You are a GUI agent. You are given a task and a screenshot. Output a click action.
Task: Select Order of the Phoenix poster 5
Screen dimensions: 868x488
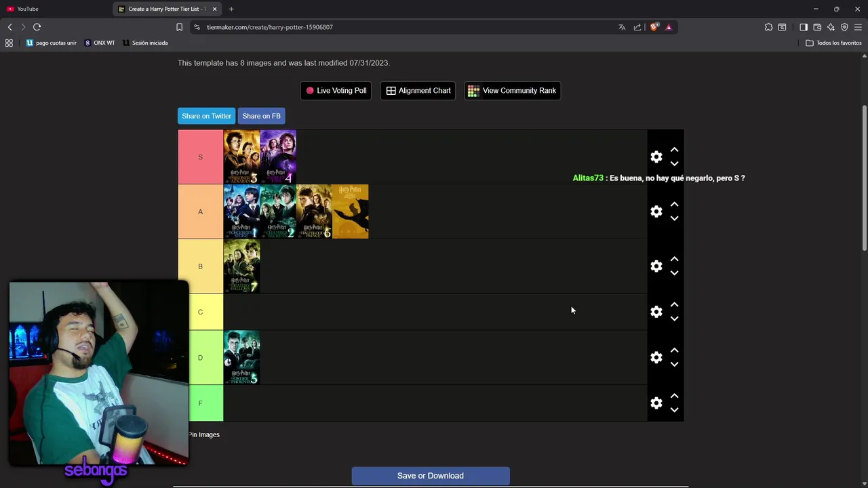[x=241, y=357]
